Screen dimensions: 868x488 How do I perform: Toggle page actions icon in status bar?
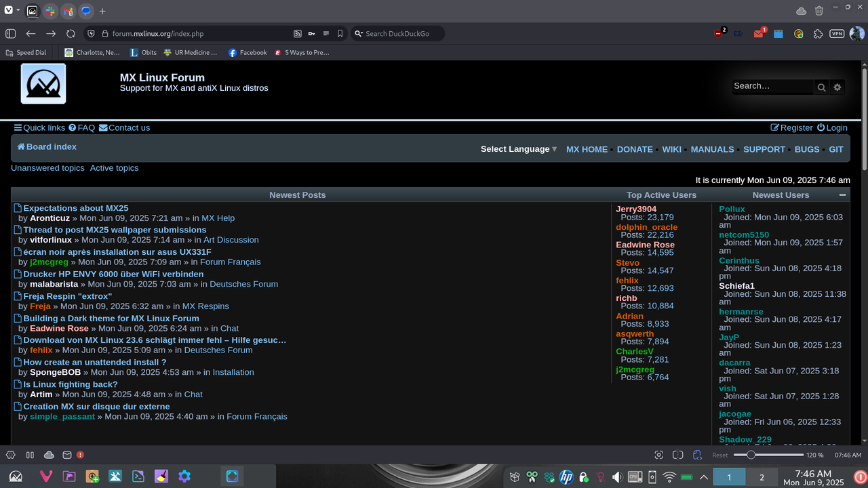[697, 455]
